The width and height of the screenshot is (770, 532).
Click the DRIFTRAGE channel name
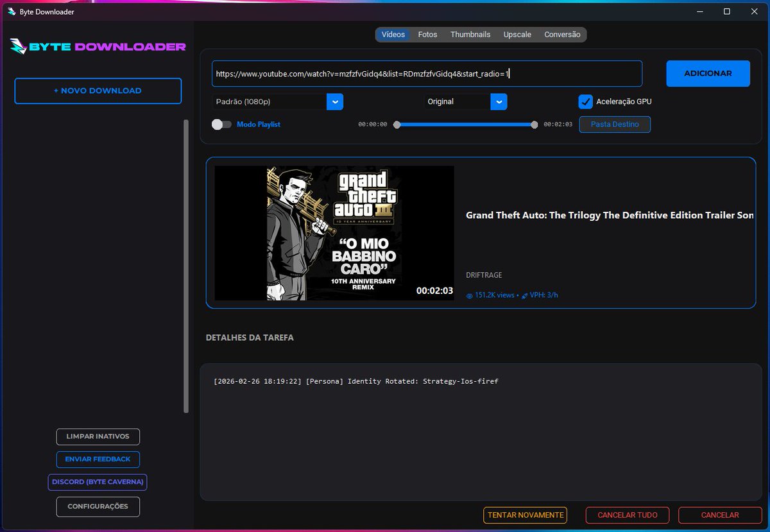[484, 275]
